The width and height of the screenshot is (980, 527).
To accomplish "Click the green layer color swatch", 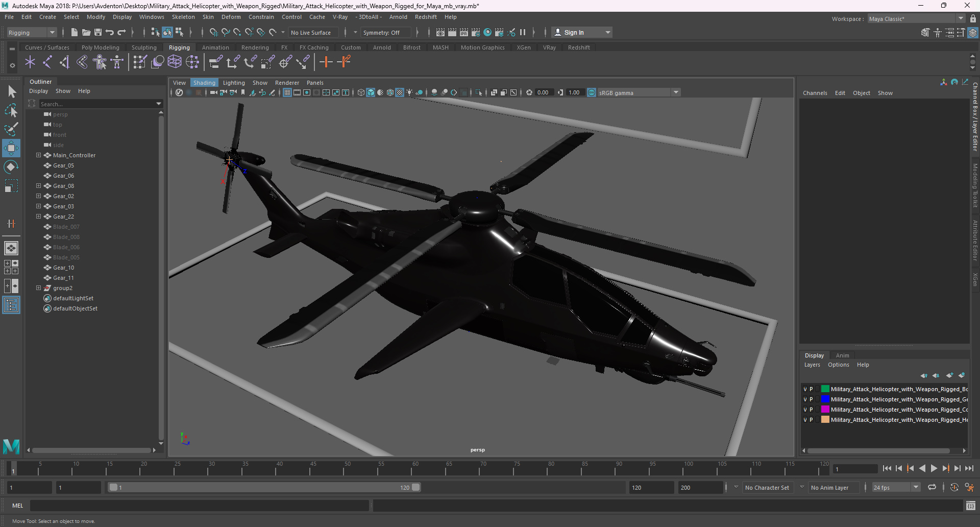I will point(825,389).
